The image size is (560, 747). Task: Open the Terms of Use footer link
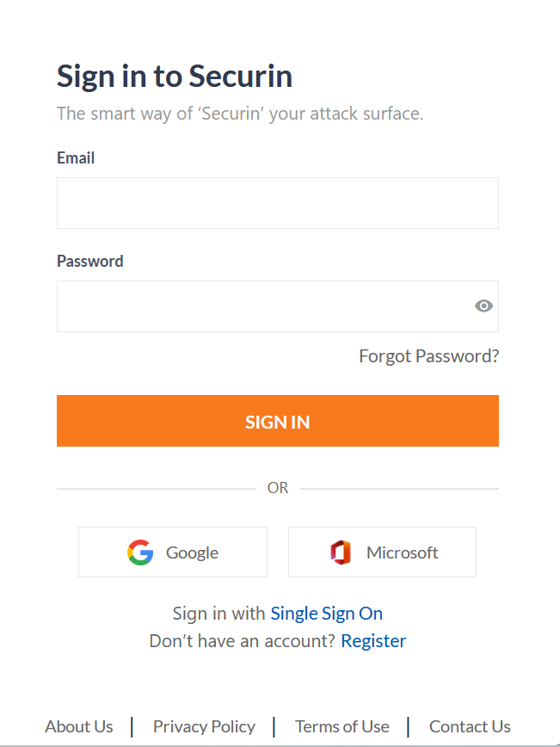tap(342, 726)
